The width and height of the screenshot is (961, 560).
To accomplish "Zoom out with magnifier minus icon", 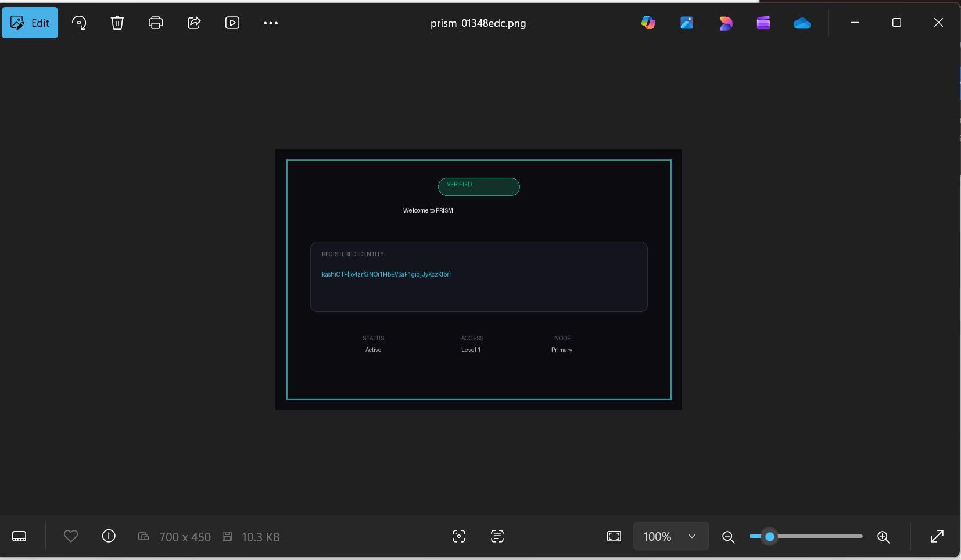I will coord(729,537).
